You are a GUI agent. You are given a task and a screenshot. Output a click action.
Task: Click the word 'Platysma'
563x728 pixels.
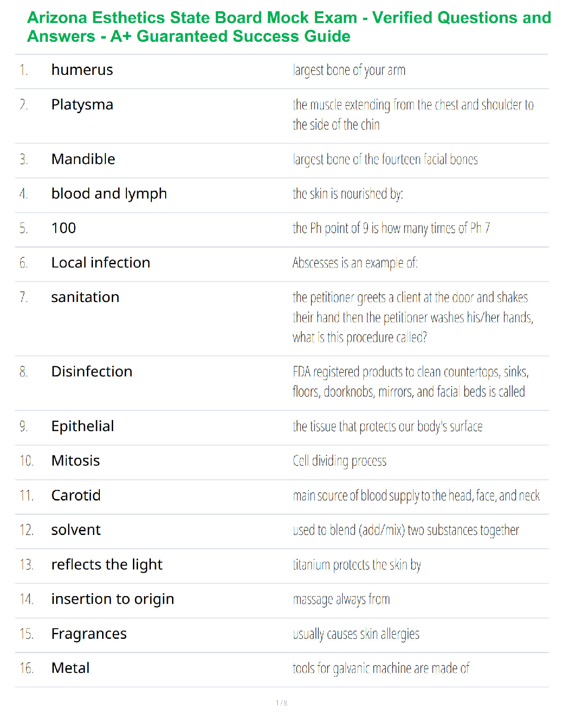[82, 105]
